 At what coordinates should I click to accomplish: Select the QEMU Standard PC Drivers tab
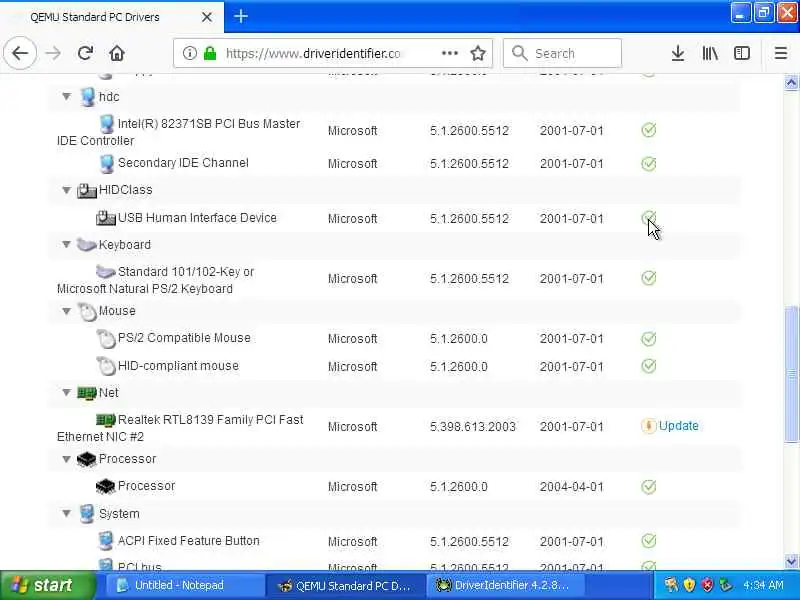(x=112, y=17)
